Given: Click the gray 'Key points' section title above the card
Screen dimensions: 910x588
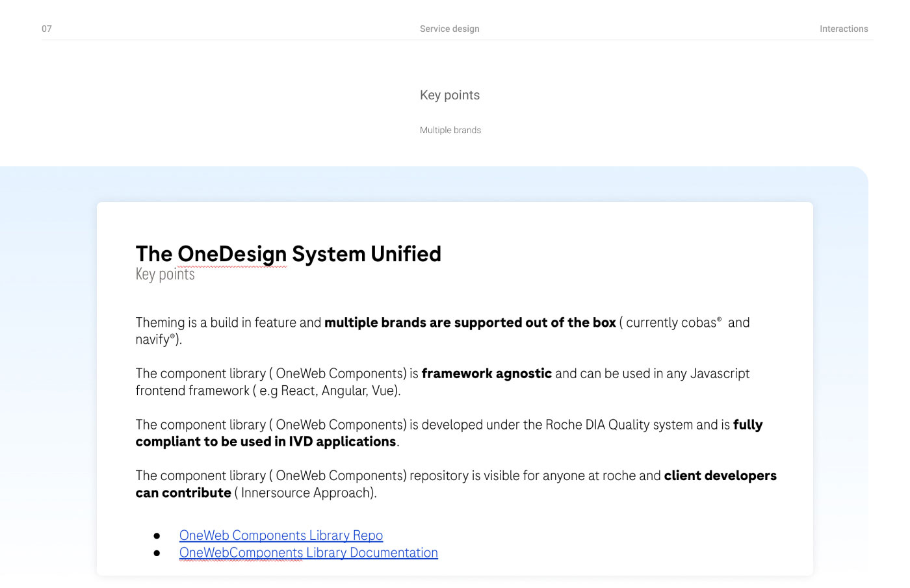Looking at the screenshot, I should (450, 96).
